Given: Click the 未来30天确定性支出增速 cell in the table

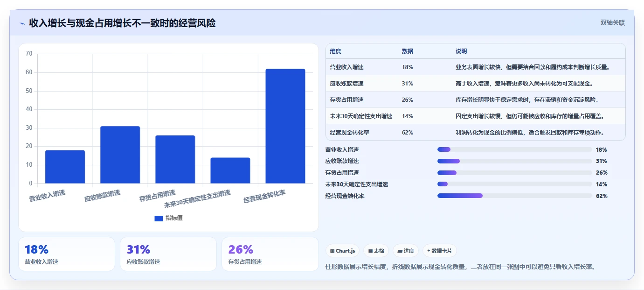Looking at the screenshot, I should pyautogui.click(x=361, y=116).
